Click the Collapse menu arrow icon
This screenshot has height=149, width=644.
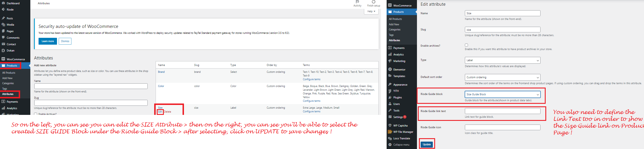click(x=390, y=144)
